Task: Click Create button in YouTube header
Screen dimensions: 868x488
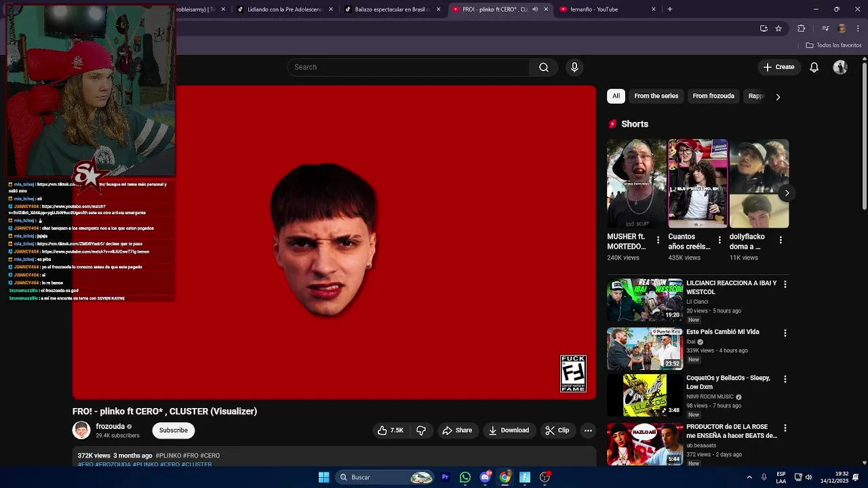Action: pyautogui.click(x=778, y=67)
